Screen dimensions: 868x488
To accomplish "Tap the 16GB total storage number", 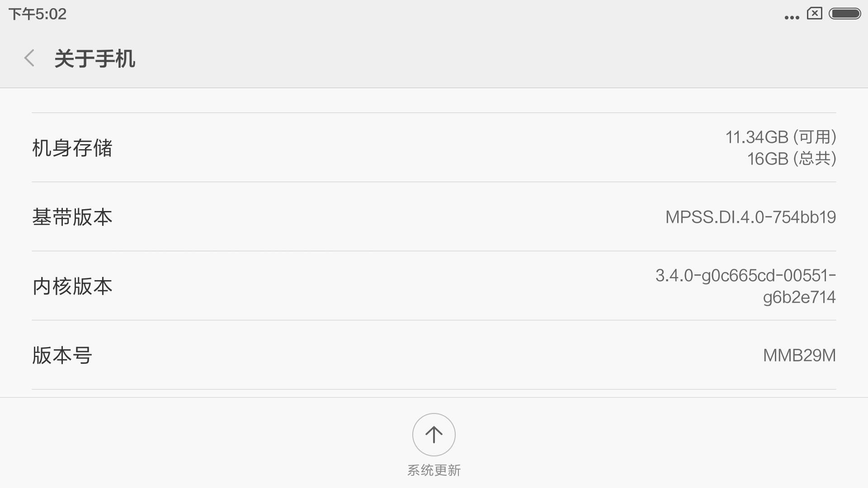I will point(768,159).
